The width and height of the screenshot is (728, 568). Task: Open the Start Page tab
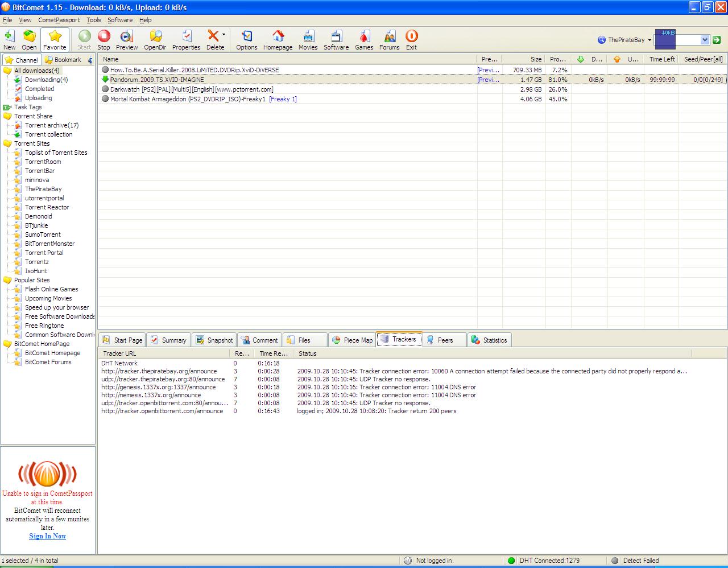(122, 340)
